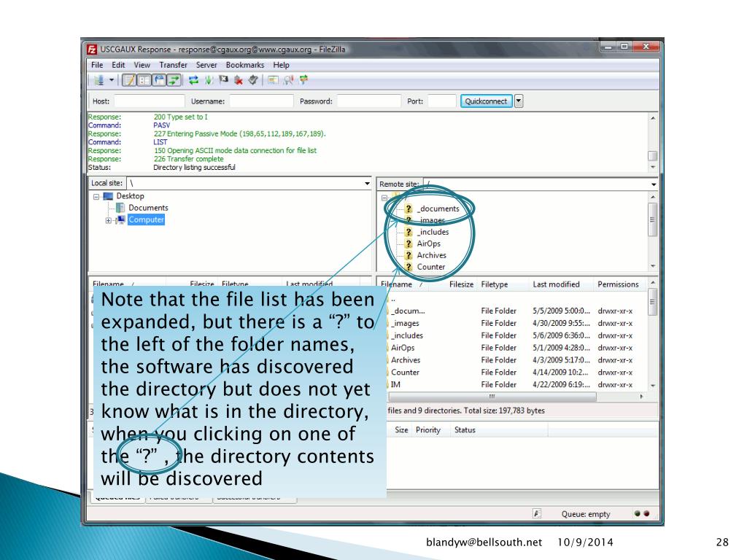Expand the Computer tree node
Viewport: 747px width, 560px height.
[x=108, y=220]
